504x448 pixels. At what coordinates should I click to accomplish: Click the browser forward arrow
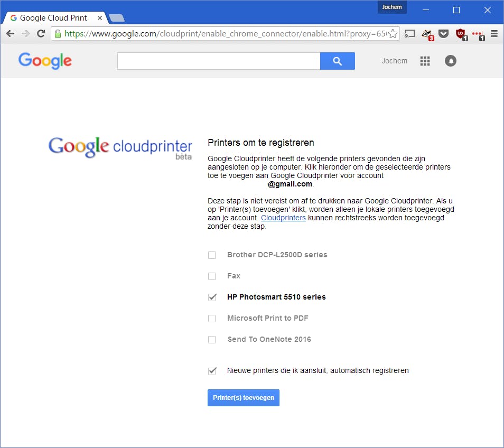pos(25,34)
